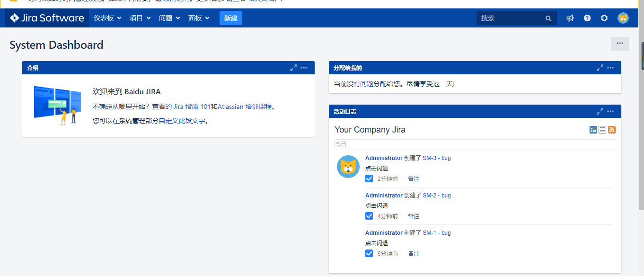Click Administrator name in SM-2 entry
The height and width of the screenshot is (276, 644).
coord(384,196)
